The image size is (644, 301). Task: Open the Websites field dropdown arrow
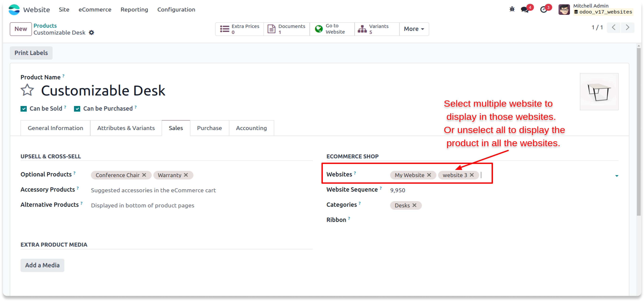point(617,176)
